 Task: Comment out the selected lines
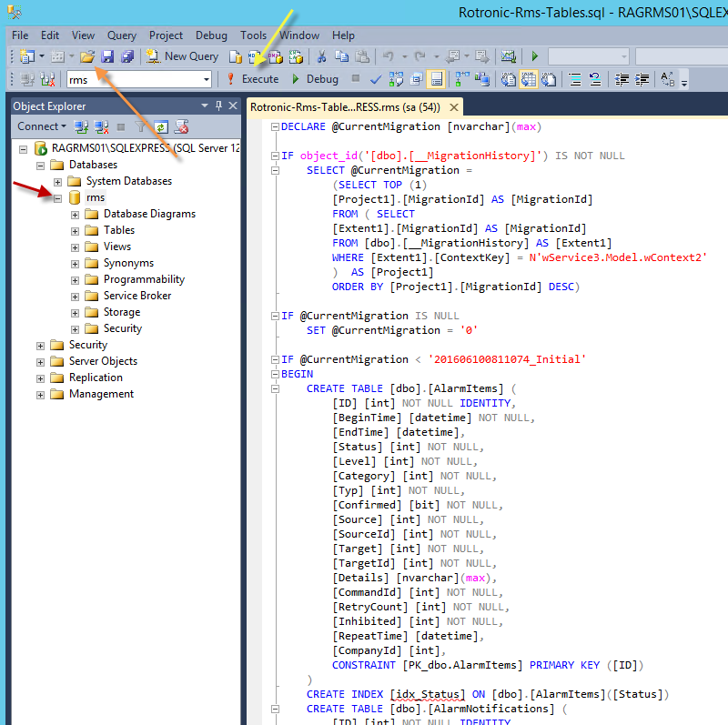tap(575, 79)
